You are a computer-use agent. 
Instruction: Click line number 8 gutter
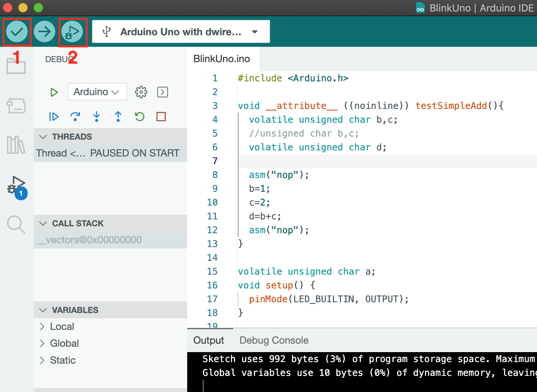tap(215, 175)
